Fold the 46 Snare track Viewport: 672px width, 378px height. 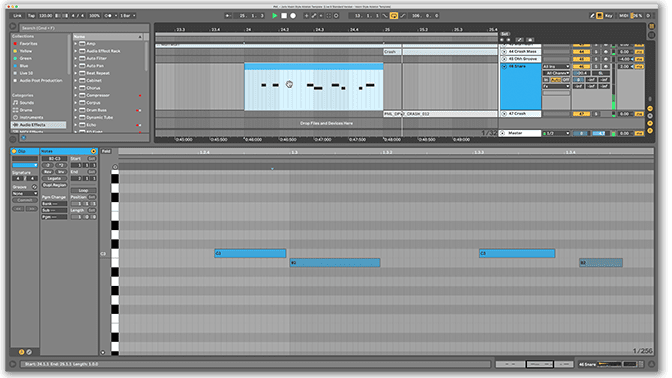[504, 66]
